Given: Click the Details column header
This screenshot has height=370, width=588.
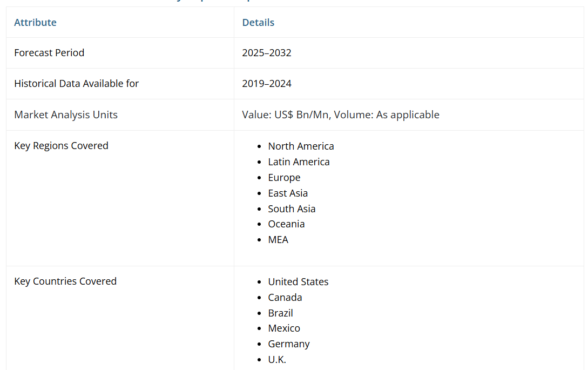Looking at the screenshot, I should (x=258, y=22).
